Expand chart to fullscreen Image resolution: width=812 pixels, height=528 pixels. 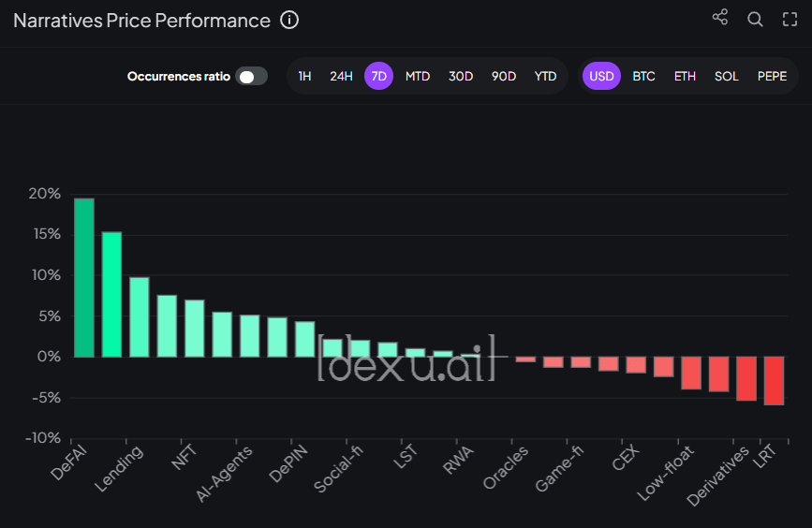[790, 20]
